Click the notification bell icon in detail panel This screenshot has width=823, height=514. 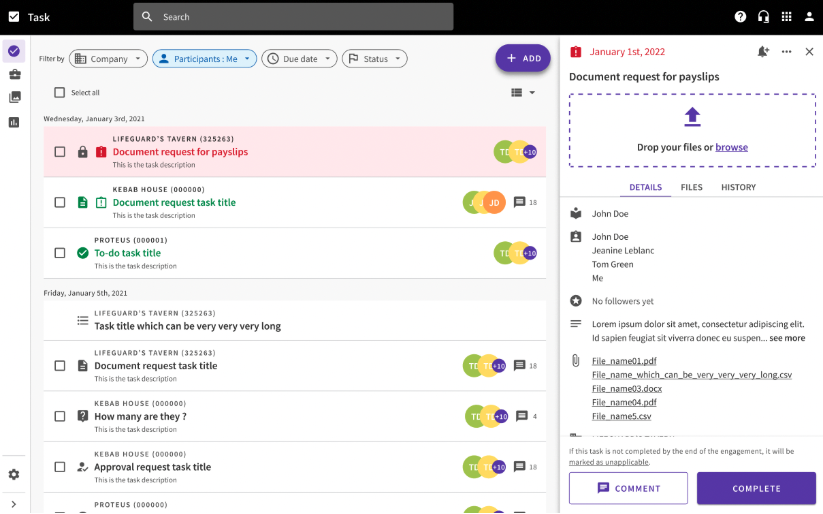(x=763, y=51)
